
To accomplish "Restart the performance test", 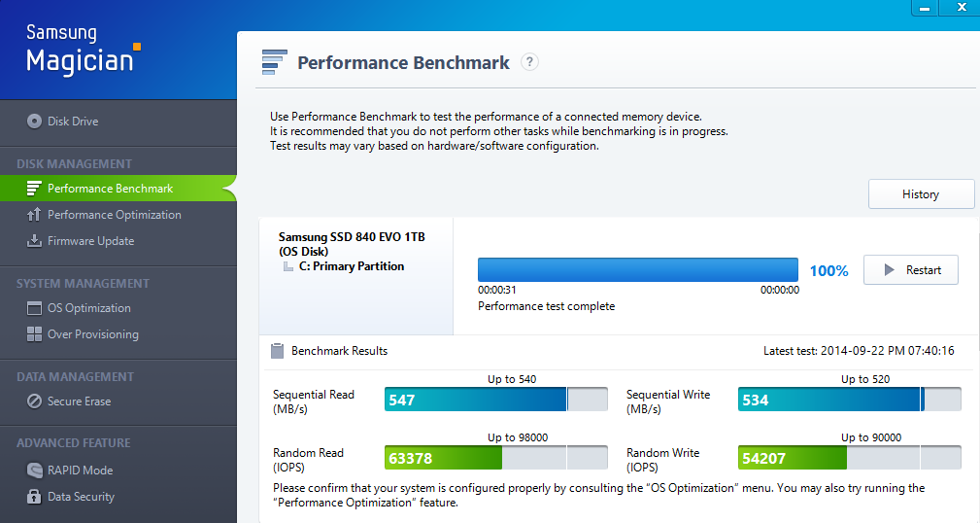I will point(911,270).
